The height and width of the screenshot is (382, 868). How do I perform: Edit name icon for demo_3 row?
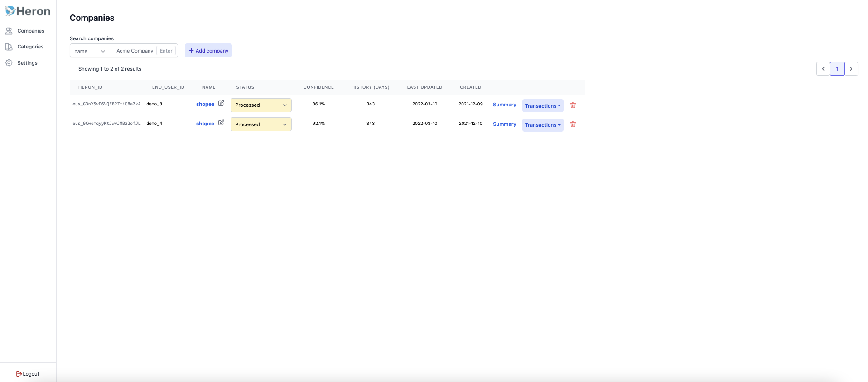221,103
